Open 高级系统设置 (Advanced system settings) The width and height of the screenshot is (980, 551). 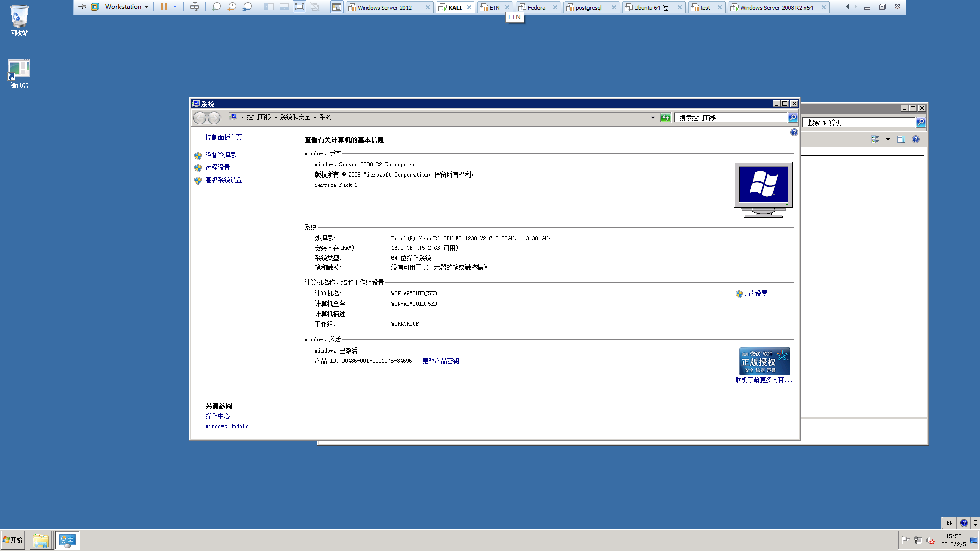point(224,180)
